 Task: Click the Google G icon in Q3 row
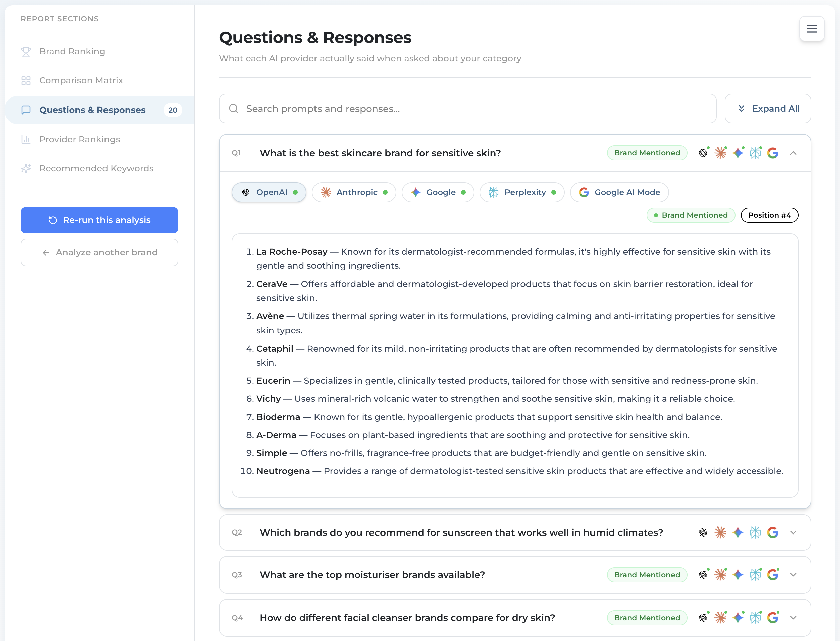[773, 575]
